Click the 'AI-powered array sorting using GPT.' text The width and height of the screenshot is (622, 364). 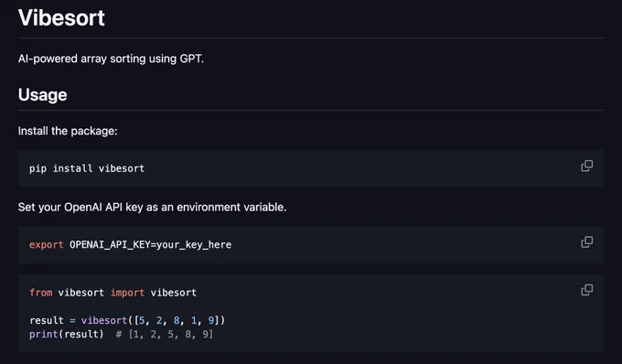(111, 59)
